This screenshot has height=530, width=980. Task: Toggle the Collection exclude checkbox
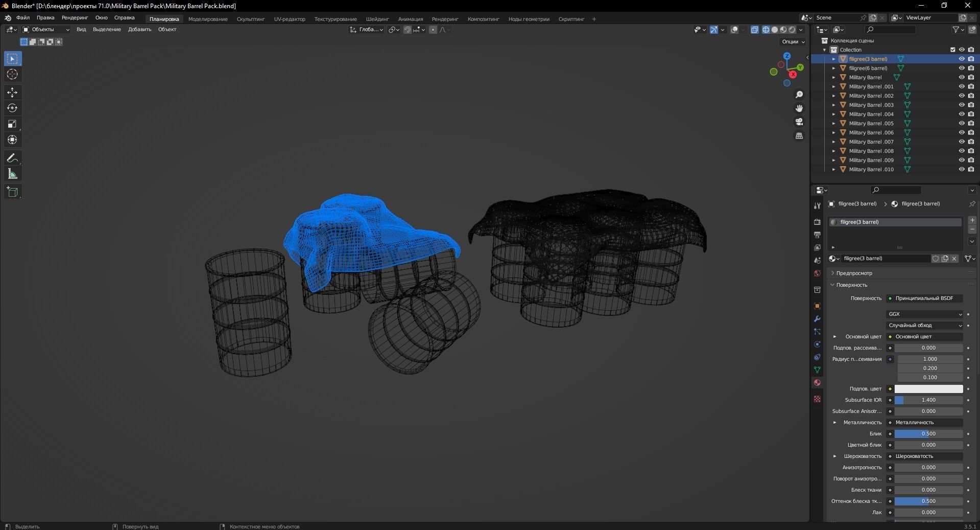pos(952,50)
